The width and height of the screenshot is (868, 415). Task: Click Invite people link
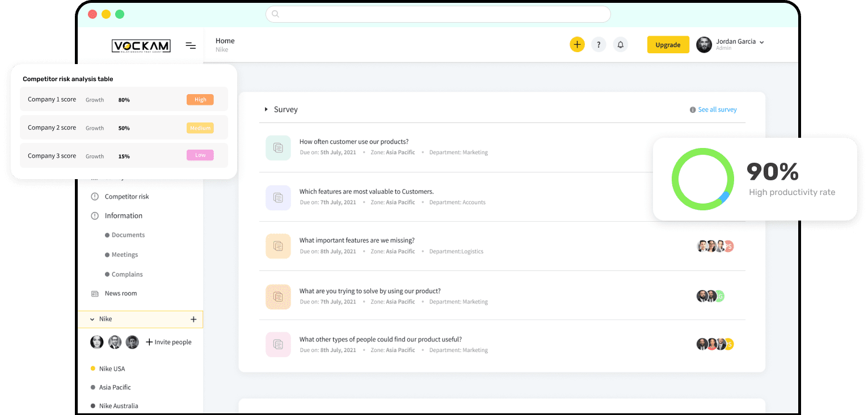[173, 342]
